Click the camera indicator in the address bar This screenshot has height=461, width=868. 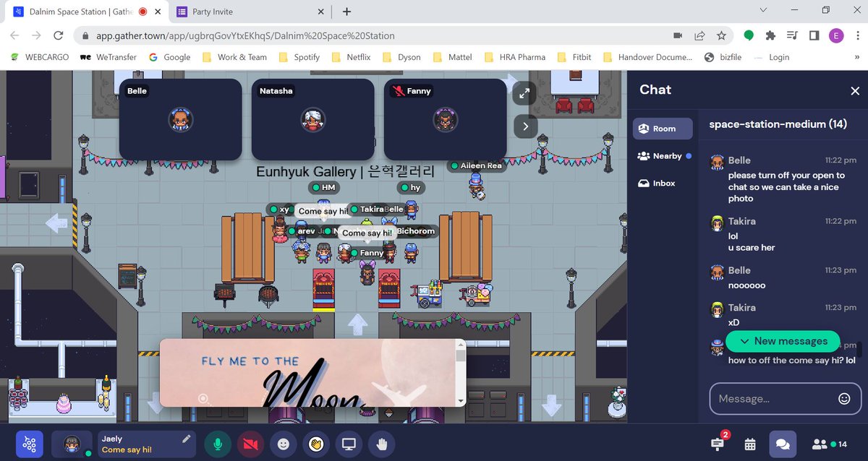[678, 35]
